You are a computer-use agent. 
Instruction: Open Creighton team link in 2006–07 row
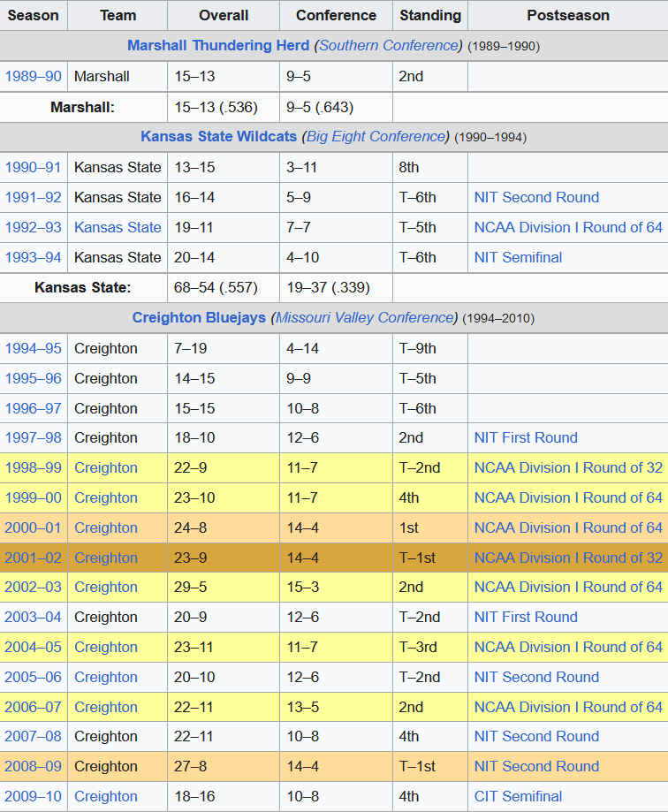tap(106, 708)
